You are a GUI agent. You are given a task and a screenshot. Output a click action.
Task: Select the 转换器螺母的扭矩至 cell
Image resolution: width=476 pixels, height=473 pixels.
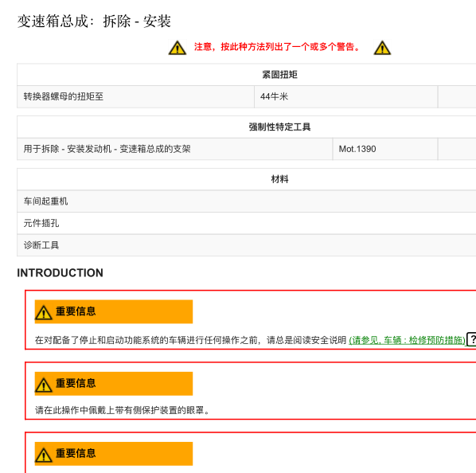tap(135, 97)
